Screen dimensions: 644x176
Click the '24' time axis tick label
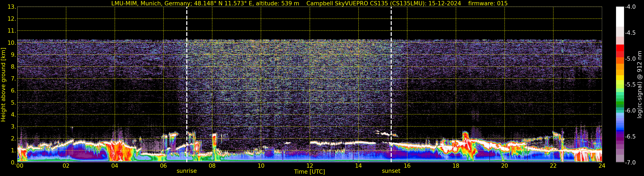602,166
